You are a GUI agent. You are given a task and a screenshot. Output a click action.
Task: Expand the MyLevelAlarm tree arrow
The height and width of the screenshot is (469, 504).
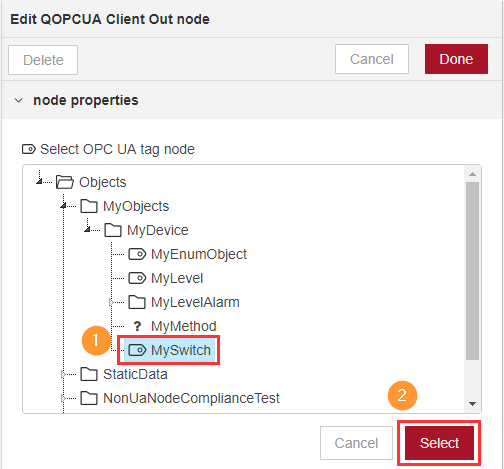(111, 302)
